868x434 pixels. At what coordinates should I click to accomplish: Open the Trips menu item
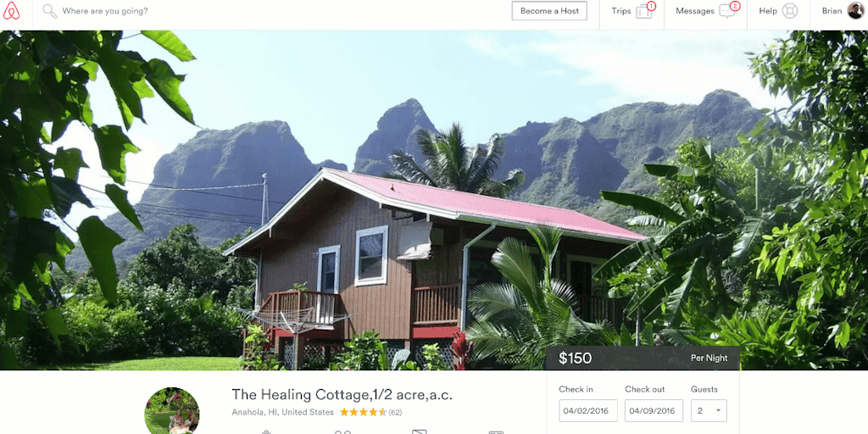coord(632,11)
